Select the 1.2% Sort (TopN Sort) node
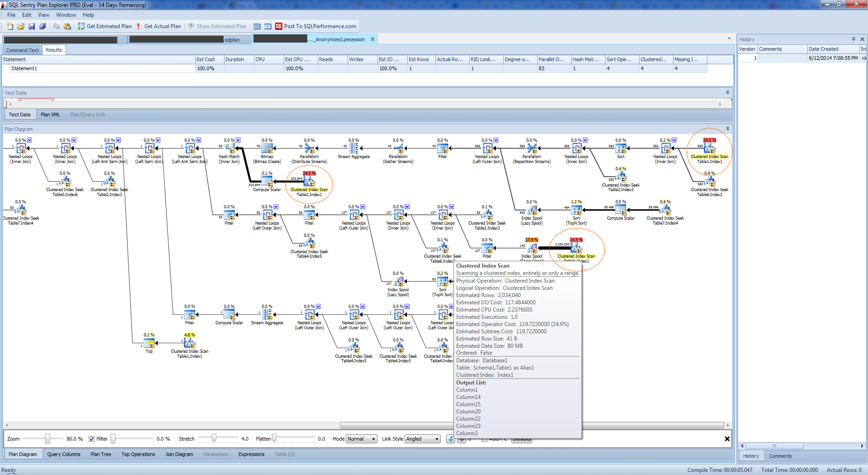This screenshot has width=868, height=475. pyautogui.click(x=577, y=210)
